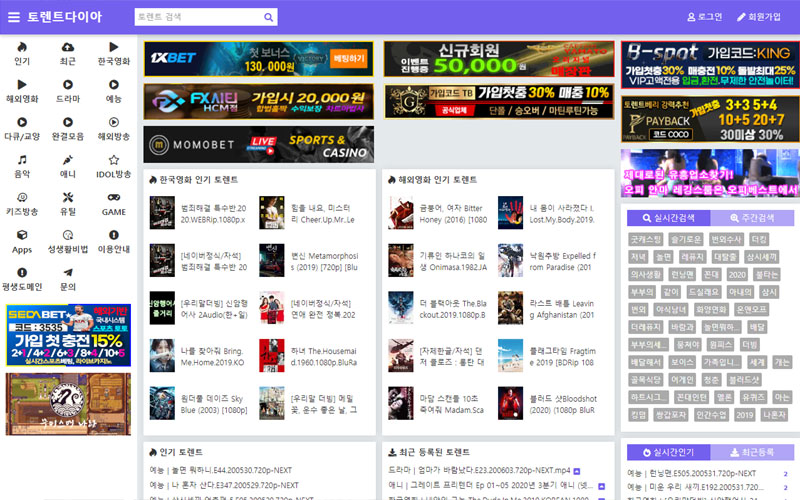This screenshot has width=800, height=500.
Task: Select 한국영화 sidebar icon
Action: tap(113, 47)
